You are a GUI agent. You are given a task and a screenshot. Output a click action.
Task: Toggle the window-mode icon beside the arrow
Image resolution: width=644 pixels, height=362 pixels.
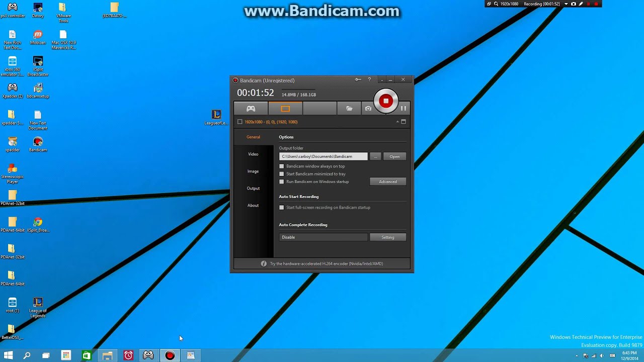pyautogui.click(x=404, y=122)
